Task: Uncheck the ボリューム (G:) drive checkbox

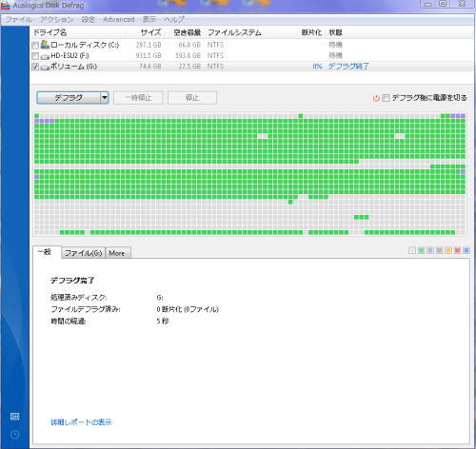Action: (35, 67)
